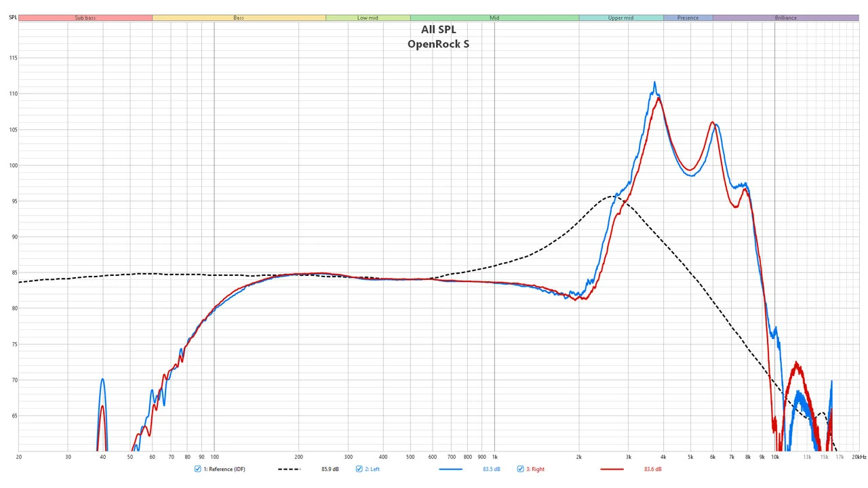Click the 600 frequency axis label
This screenshot has height=488, width=868.
(433, 457)
